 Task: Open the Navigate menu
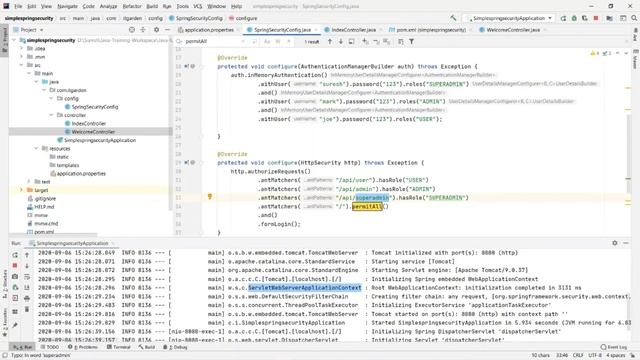67,6
